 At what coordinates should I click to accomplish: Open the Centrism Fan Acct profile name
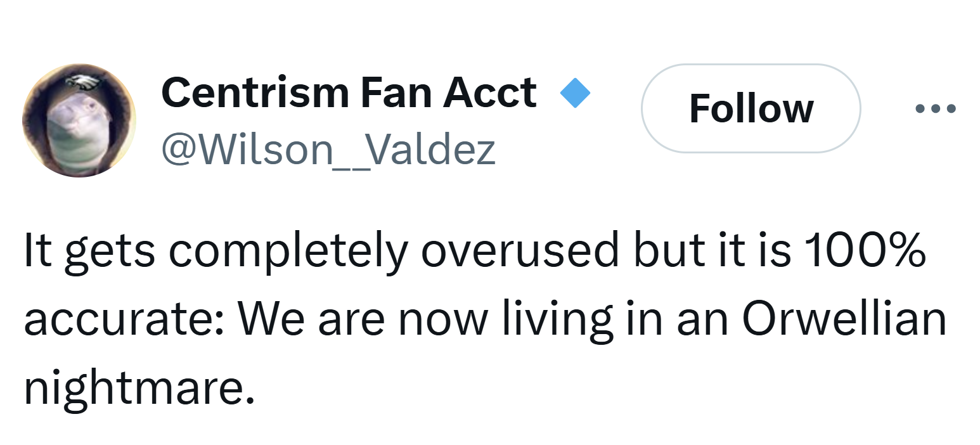pyautogui.click(x=349, y=93)
